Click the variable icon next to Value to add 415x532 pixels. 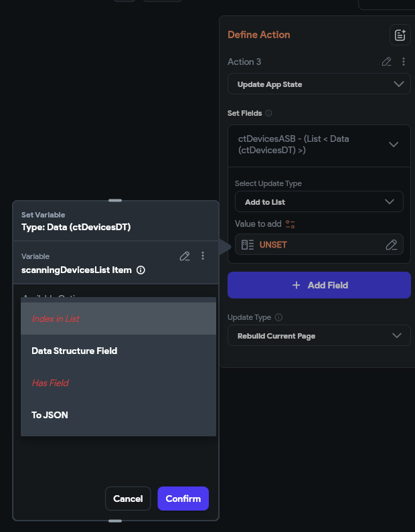point(290,224)
